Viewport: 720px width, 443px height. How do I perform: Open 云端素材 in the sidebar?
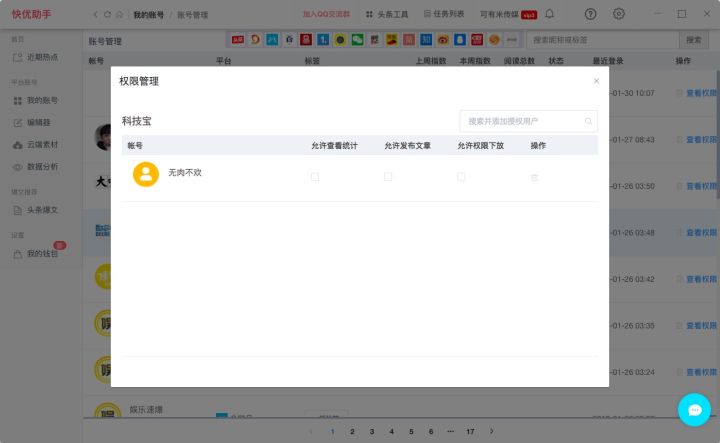(x=36, y=145)
